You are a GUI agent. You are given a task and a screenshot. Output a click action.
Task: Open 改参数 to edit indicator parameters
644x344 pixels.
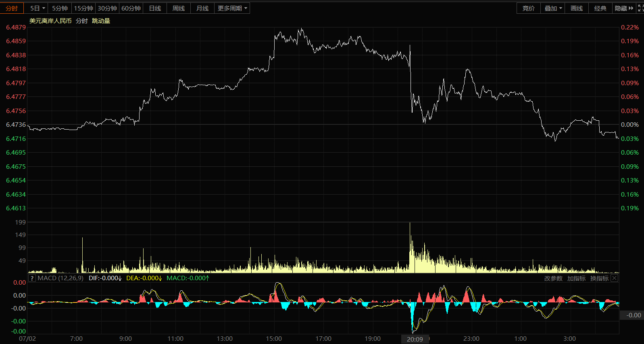click(x=553, y=278)
